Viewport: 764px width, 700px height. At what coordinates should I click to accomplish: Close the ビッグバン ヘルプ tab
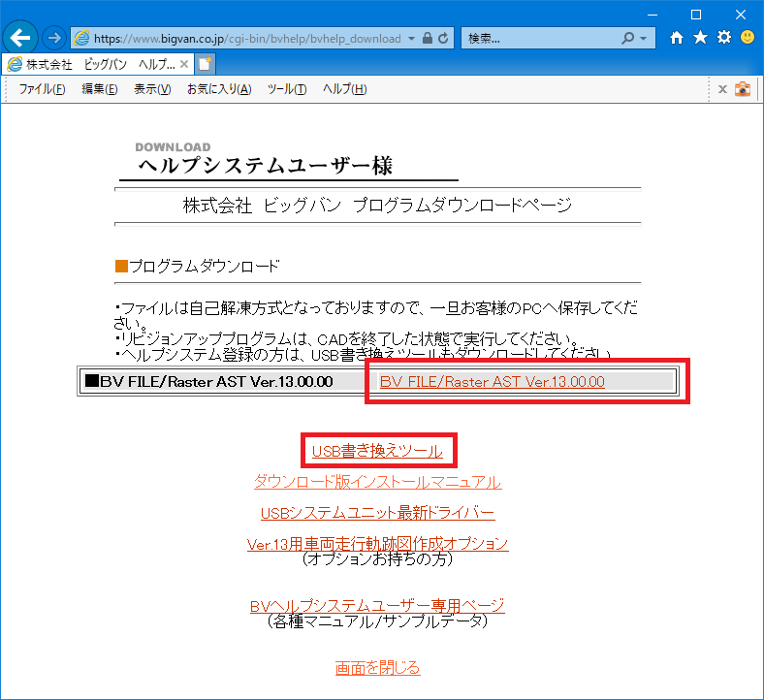tap(184, 64)
